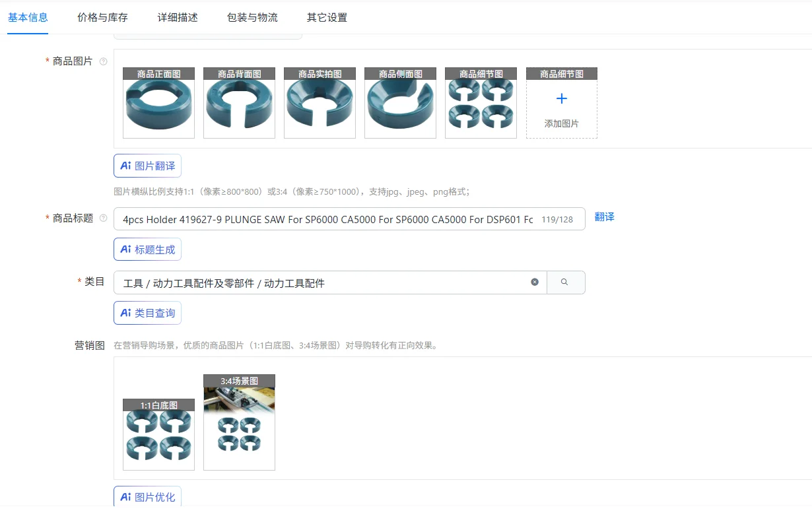Select the 商品正面图 front image thumbnail
The height and width of the screenshot is (532, 812).
(x=158, y=102)
